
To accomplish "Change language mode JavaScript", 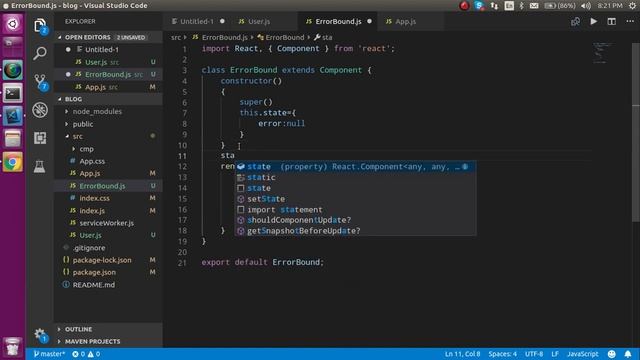I will pos(582,354).
